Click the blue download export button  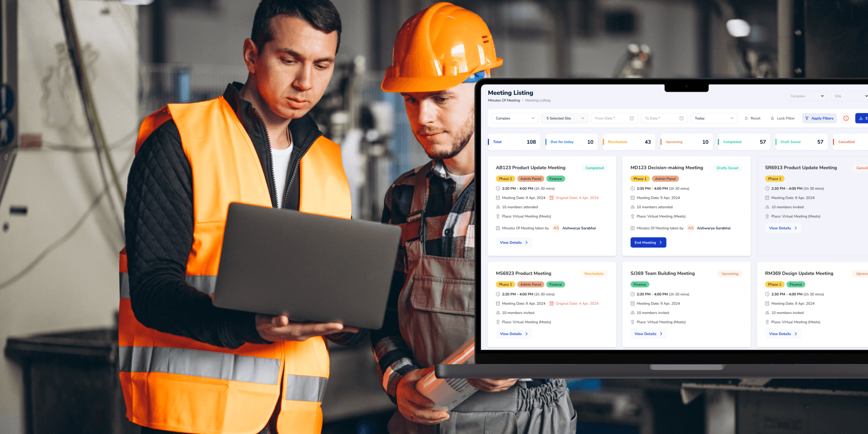pos(862,118)
